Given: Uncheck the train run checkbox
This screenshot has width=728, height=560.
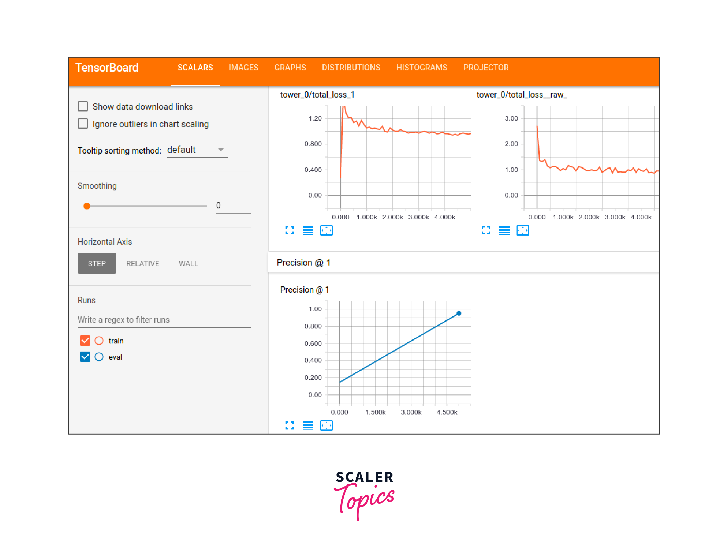Looking at the screenshot, I should pos(85,340).
